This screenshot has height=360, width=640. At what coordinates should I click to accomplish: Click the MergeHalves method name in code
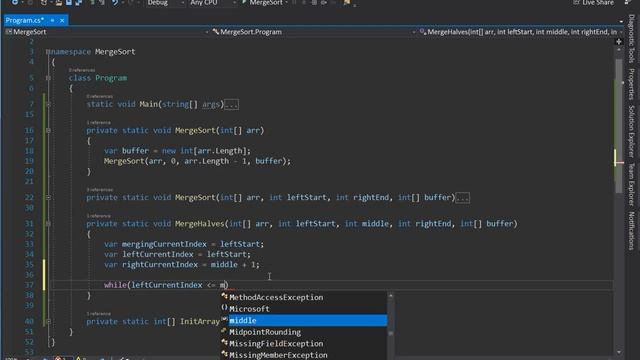click(200, 224)
